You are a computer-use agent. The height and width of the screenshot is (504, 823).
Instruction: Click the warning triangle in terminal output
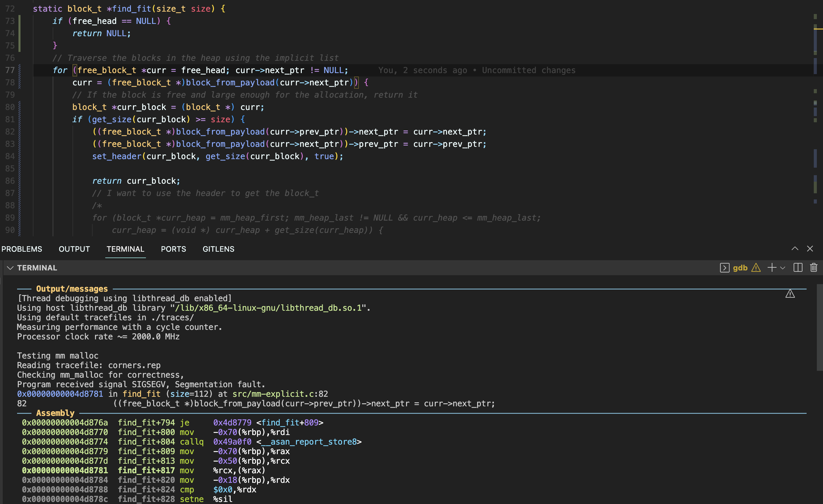click(790, 294)
